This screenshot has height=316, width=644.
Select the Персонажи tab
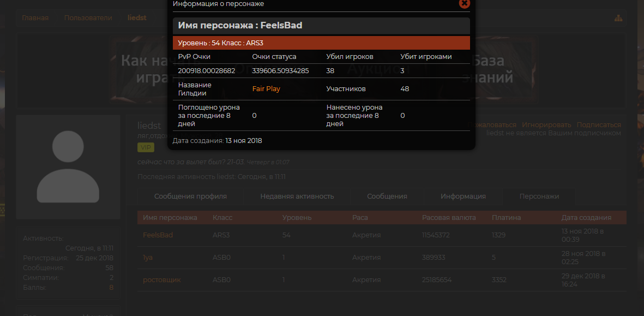coord(539,196)
